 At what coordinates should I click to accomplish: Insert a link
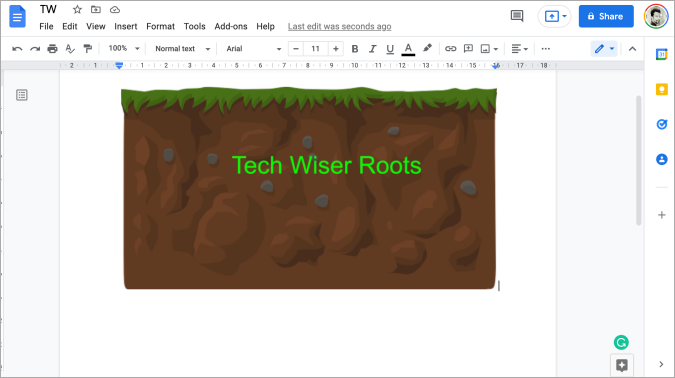[450, 49]
